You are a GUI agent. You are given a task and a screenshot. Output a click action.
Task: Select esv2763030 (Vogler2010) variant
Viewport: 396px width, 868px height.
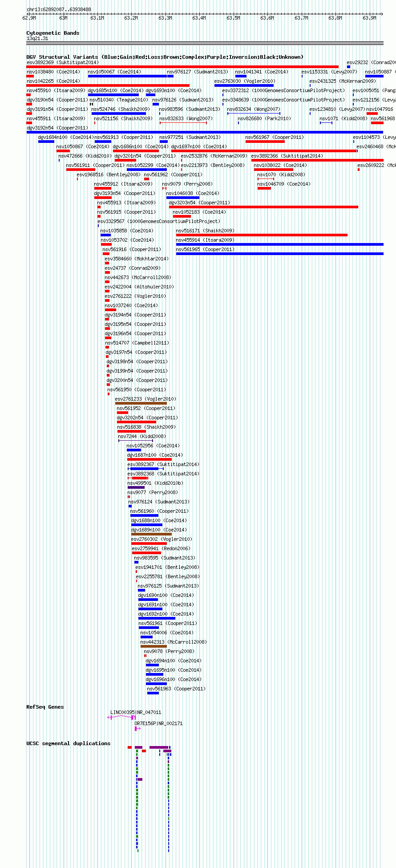[x=244, y=85]
